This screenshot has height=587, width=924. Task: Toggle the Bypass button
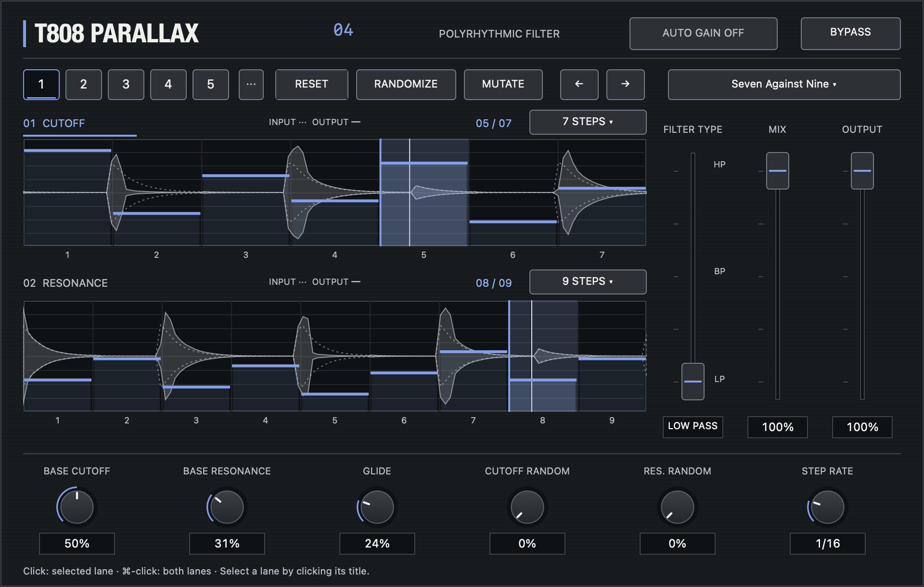coord(850,33)
